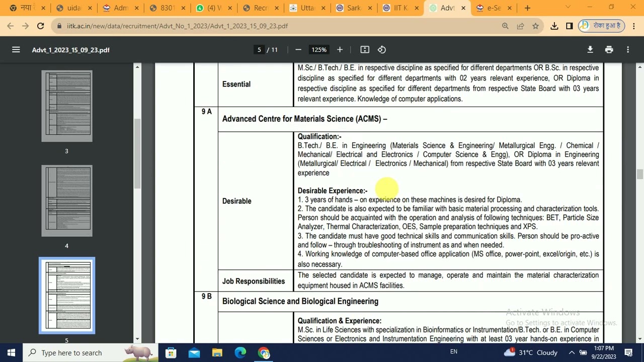Viewport: 644px width, 362px height.
Task: Go back to previous page in browser
Action: tap(11, 26)
